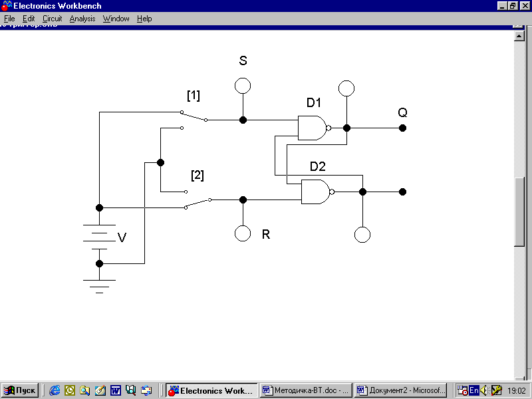Click the label text D1
The width and height of the screenshot is (532, 399).
pyautogui.click(x=314, y=102)
